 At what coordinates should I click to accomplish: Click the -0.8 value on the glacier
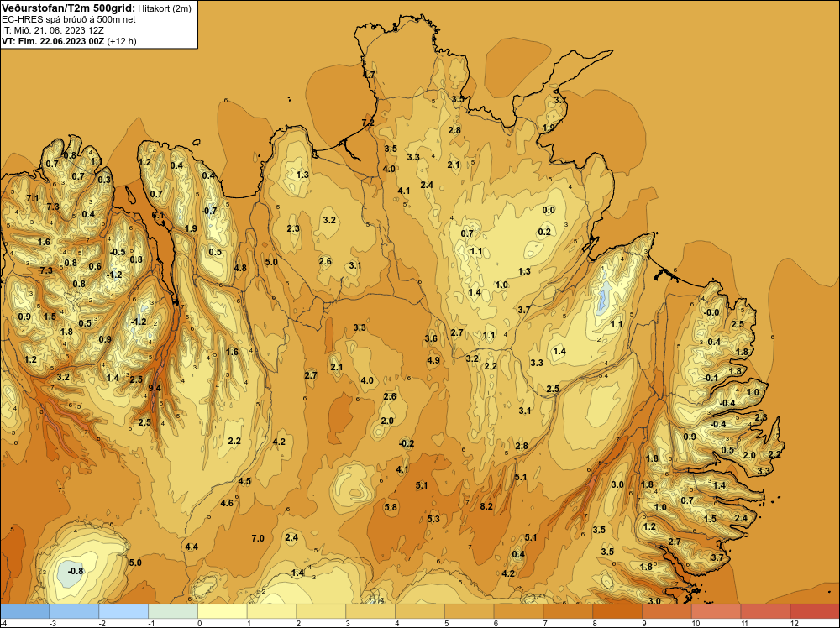pos(76,571)
